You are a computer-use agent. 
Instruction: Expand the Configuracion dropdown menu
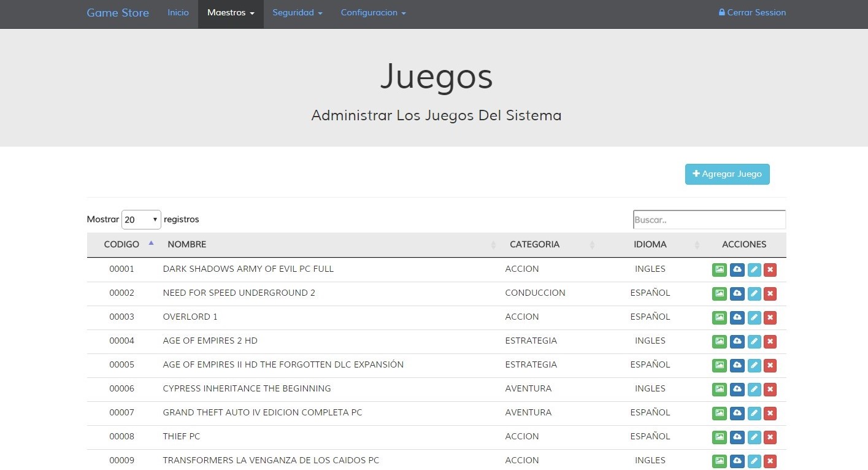point(373,13)
